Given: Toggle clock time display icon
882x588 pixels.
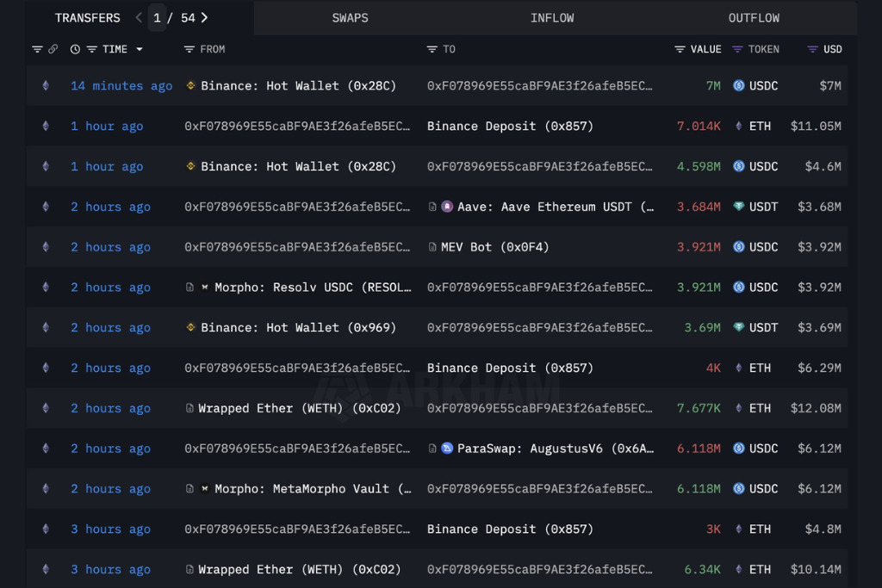Looking at the screenshot, I should tap(75, 49).
